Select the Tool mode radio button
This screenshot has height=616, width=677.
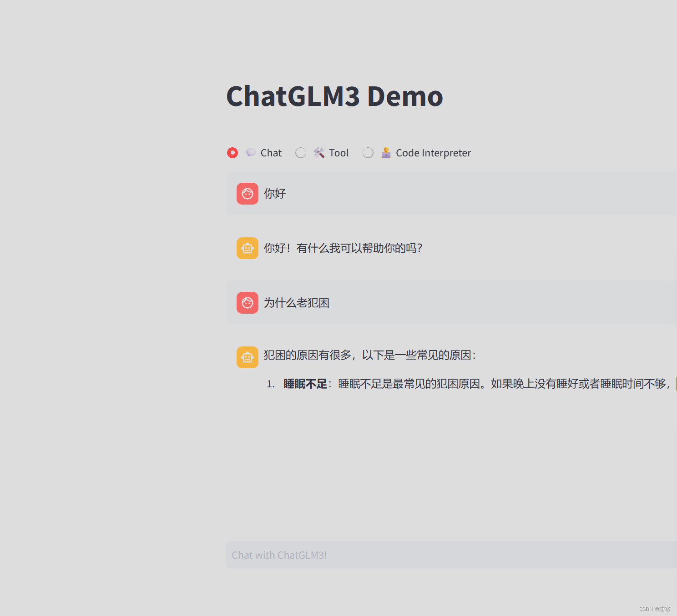(301, 153)
